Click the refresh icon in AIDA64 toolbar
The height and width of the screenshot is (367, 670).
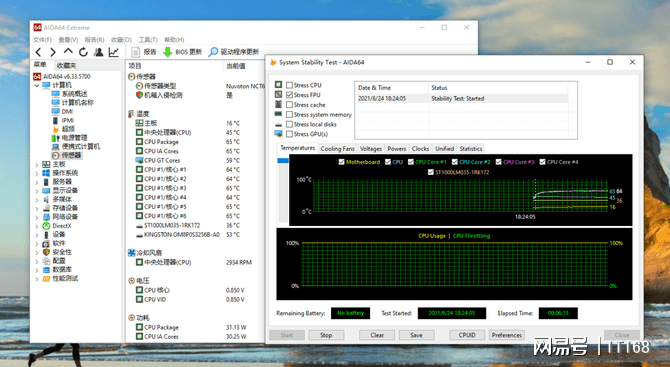83,52
